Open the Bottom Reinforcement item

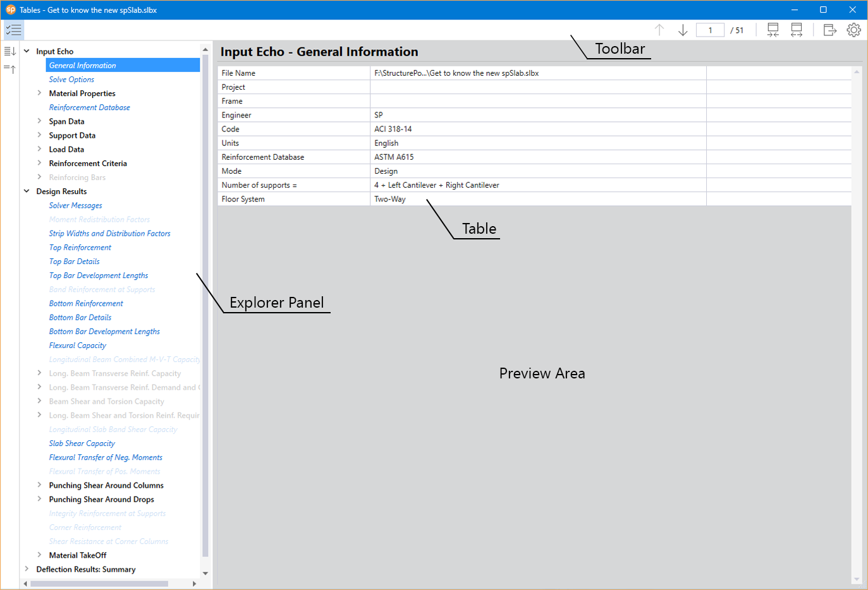click(x=86, y=303)
